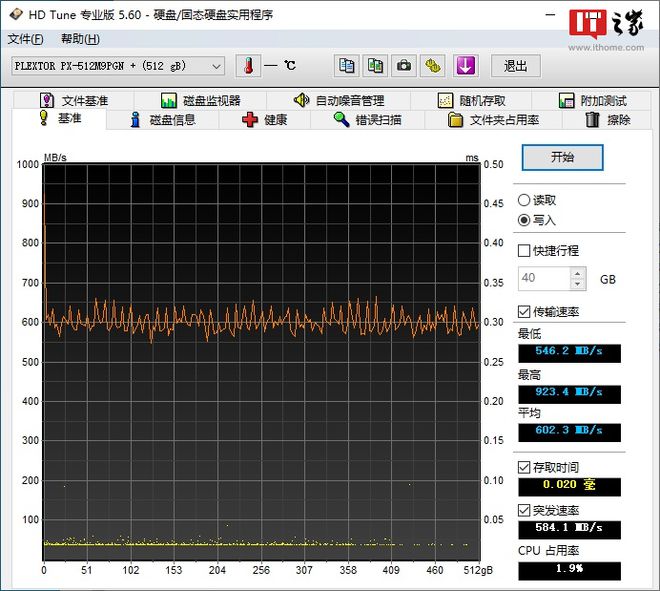Minimize the HD Tune window
The height and width of the screenshot is (591, 660).
coord(550,15)
